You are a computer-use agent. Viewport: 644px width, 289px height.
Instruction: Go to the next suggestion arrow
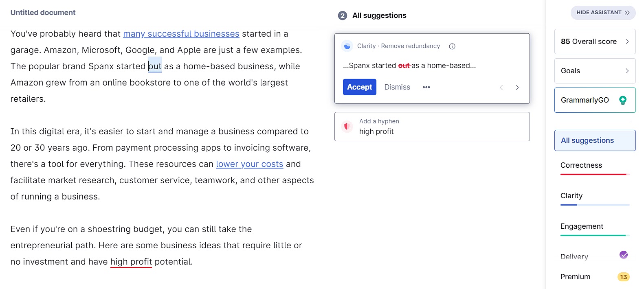tap(517, 87)
